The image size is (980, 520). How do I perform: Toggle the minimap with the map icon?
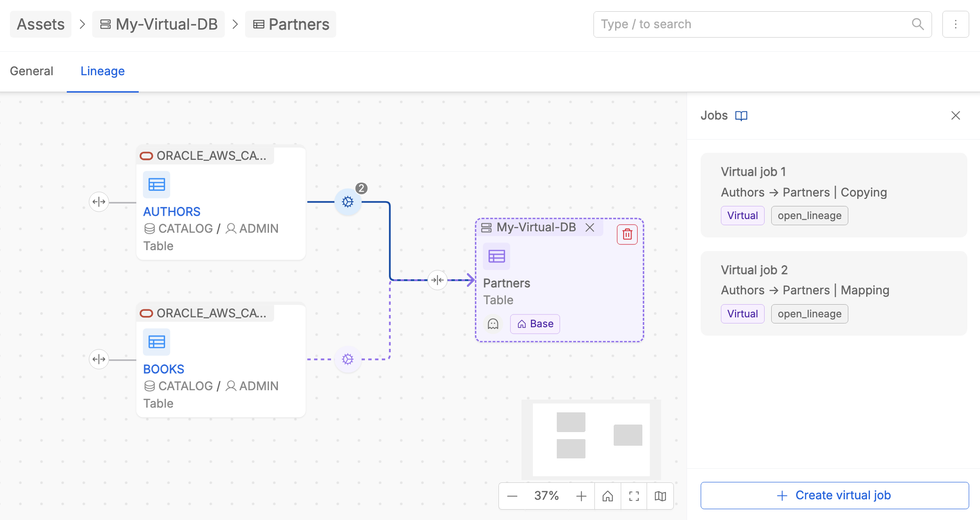tap(660, 496)
